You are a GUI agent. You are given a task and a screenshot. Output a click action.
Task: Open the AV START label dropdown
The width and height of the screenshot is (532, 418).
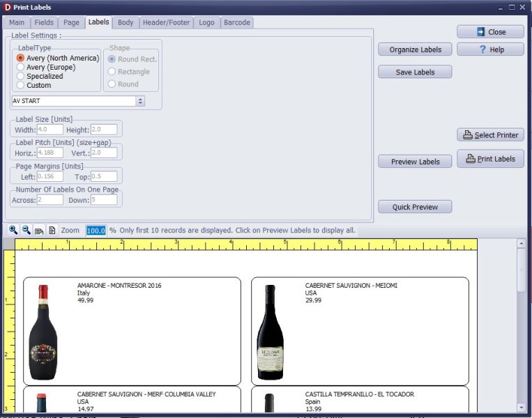tap(140, 101)
